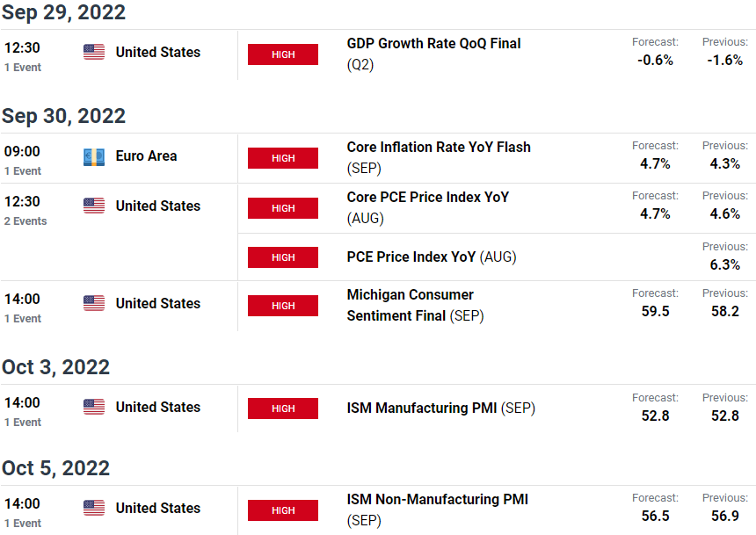Expand the 12:30 '2 Events' group on Sep 30

point(25,221)
